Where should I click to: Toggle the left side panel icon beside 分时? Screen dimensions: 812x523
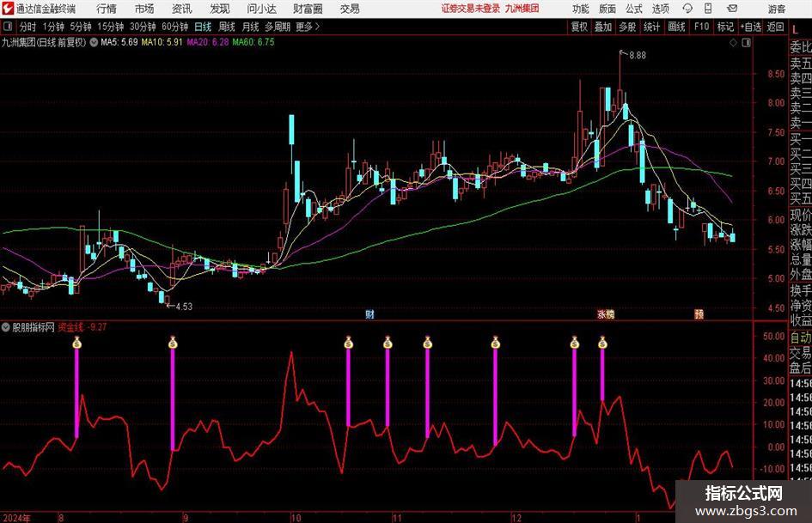8,27
